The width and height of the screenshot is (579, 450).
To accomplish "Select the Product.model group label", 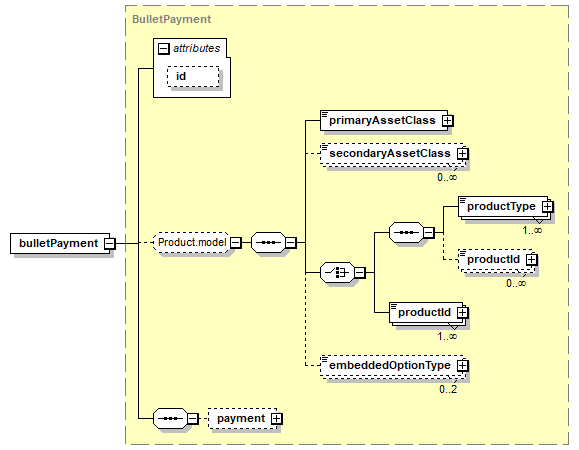I will pos(192,243).
